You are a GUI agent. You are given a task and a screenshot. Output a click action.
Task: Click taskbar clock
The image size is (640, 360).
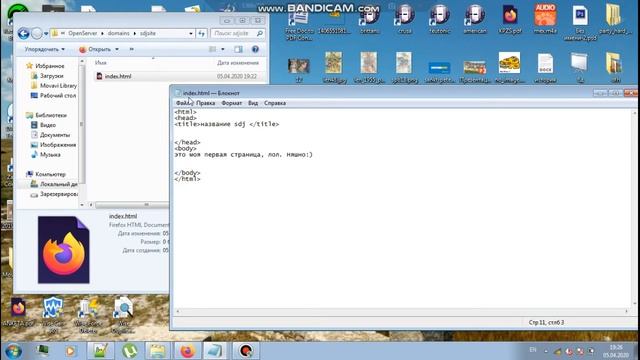click(616, 351)
